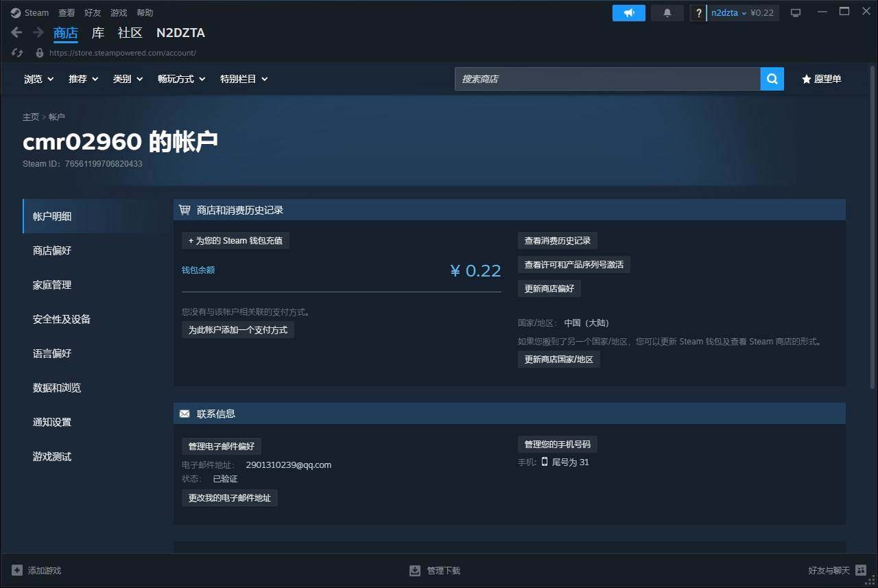The height and width of the screenshot is (588, 878).
Task: Click the 帐户 breadcrumb link
Action: tap(57, 117)
